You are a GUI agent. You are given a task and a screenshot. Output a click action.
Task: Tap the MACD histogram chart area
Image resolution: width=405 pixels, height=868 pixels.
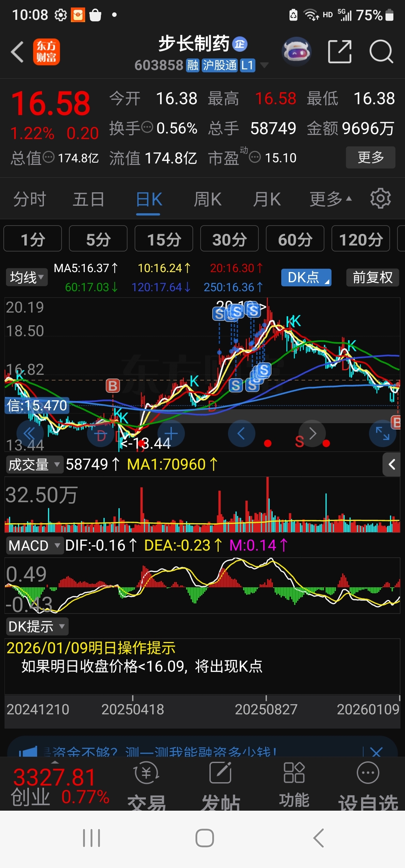(x=202, y=585)
